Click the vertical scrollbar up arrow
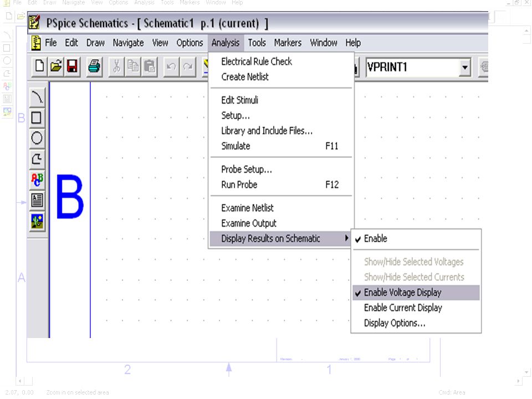 pyautogui.click(x=526, y=30)
